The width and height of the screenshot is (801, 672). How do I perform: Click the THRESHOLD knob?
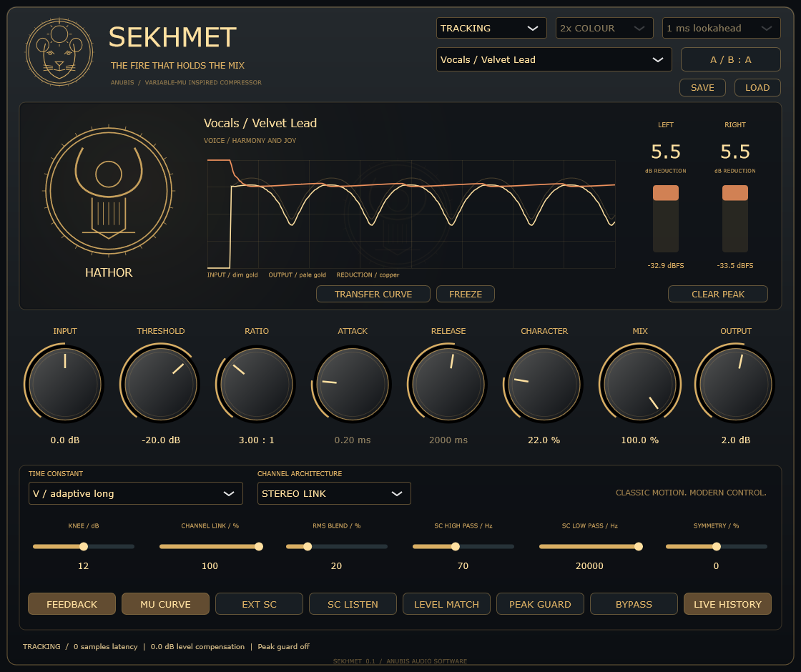click(x=161, y=383)
